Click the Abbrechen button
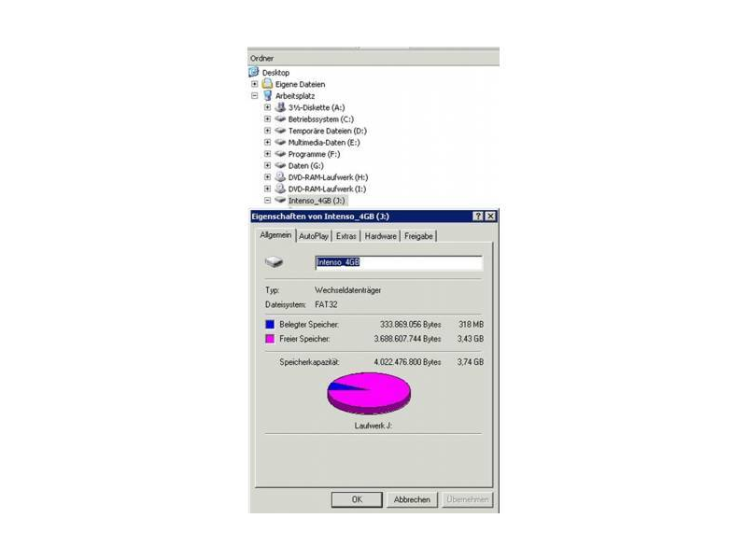Screen dimensions: 747x560 412,499
